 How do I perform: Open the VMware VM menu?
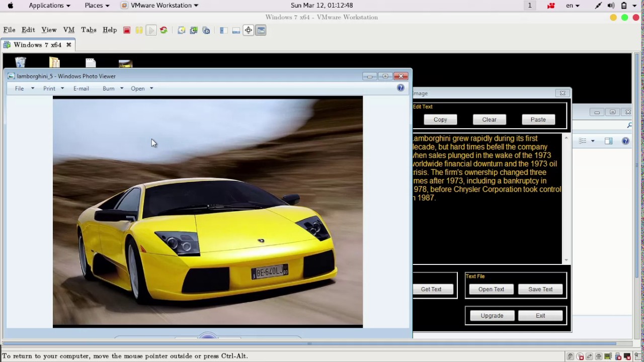pos(69,30)
